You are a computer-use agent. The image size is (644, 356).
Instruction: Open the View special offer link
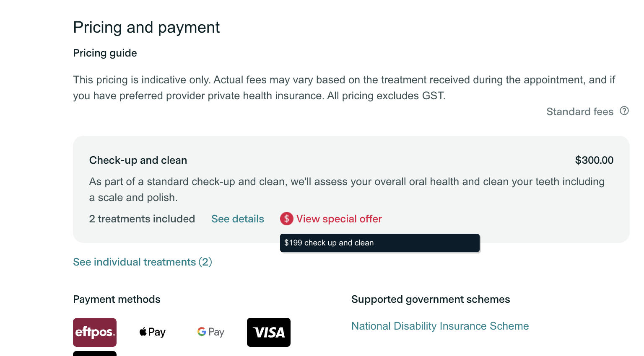point(339,219)
